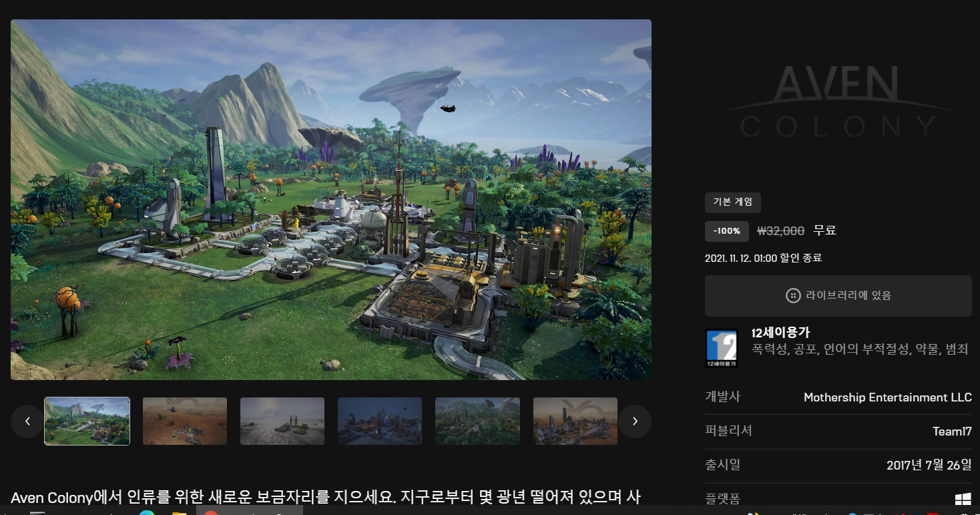Image resolution: width=980 pixels, height=515 pixels.
Task: Click the previous screenshot arrow button
Action: point(27,421)
